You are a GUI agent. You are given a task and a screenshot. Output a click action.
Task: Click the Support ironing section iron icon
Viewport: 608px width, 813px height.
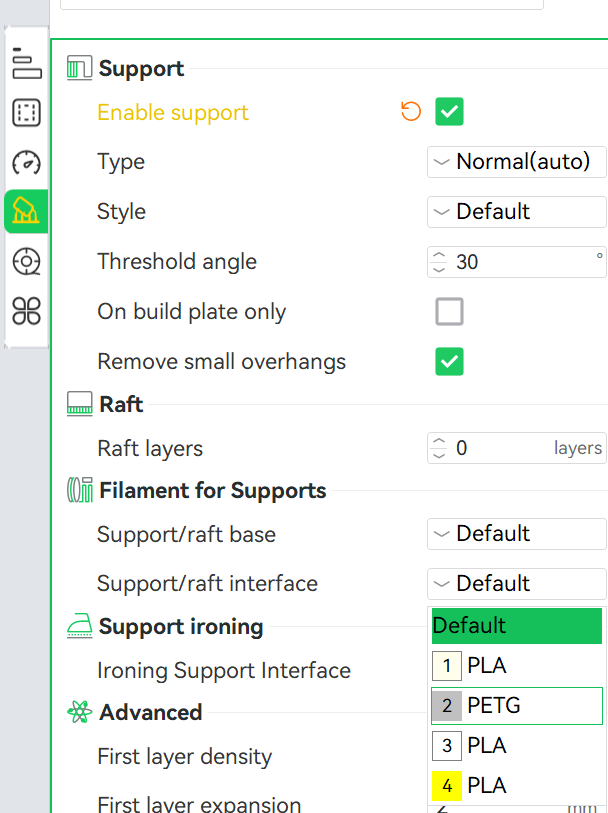(x=80, y=627)
